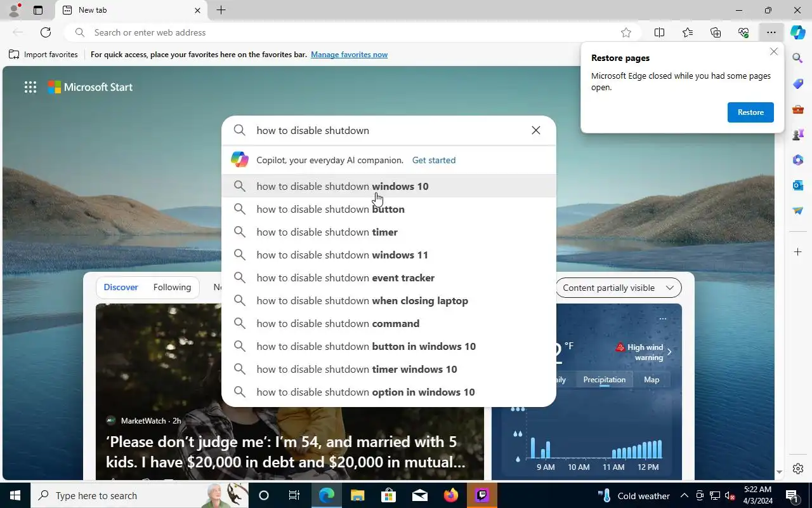Select weather Precipitation tab
This screenshot has width=812, height=508.
point(604,380)
